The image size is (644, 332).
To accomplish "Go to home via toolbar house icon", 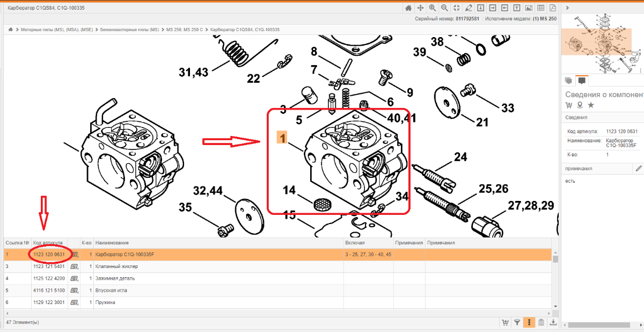I will pyautogui.click(x=409, y=8).
